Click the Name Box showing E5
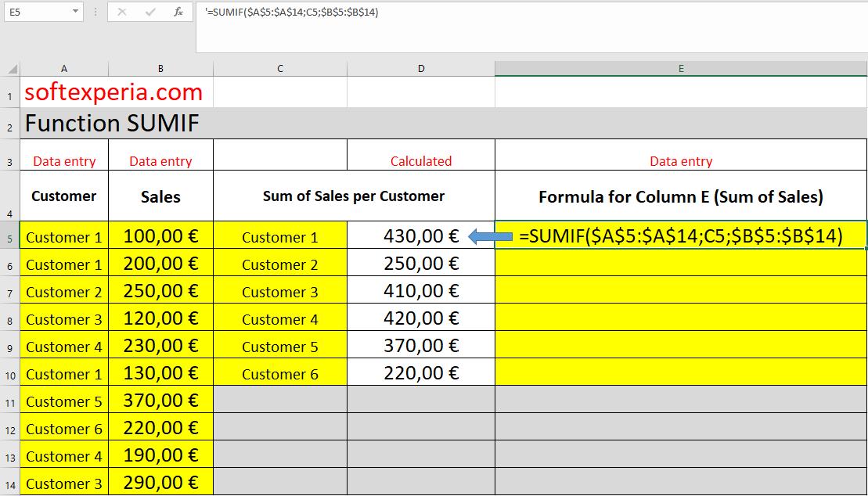This screenshot has width=868, height=496. [x=43, y=12]
